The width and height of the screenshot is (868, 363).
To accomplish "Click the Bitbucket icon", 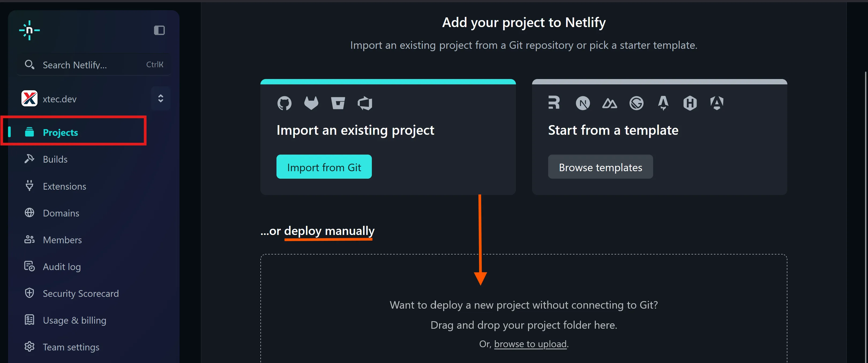I will [x=338, y=103].
